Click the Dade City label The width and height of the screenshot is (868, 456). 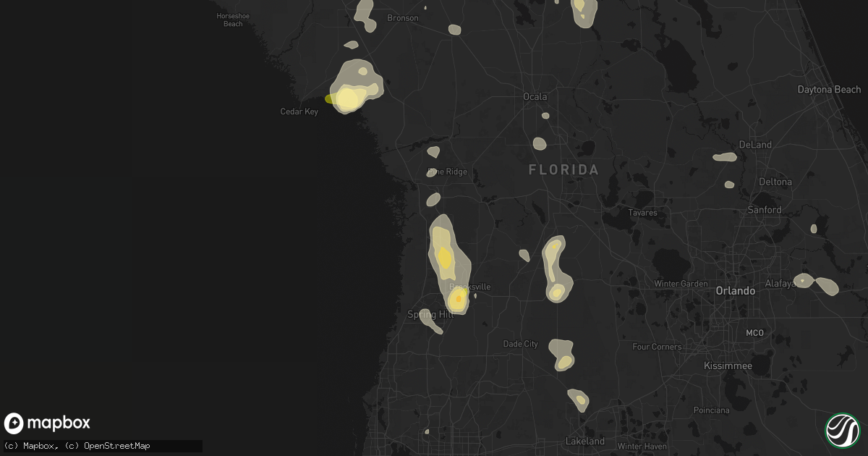(521, 344)
